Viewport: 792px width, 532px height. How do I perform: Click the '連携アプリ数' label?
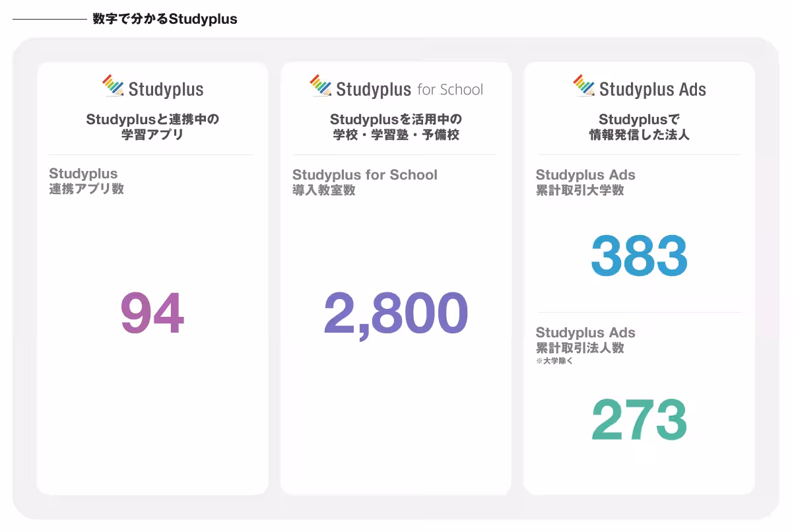86,189
